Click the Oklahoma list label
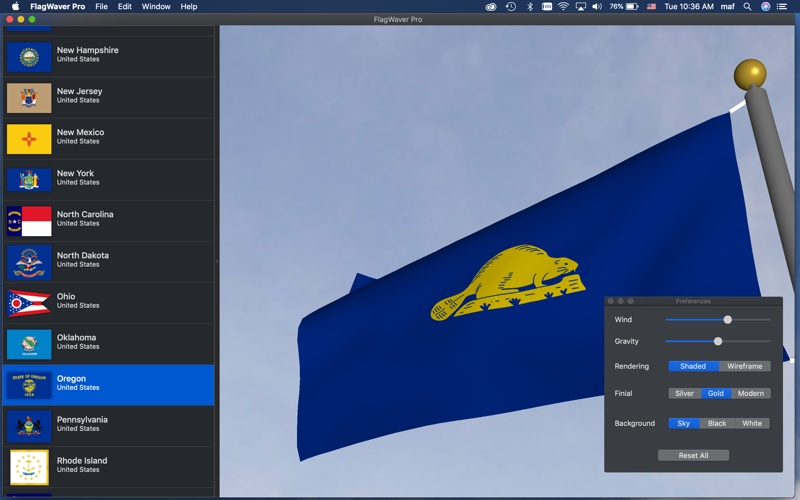Viewport: 800px width, 500px height. click(77, 337)
